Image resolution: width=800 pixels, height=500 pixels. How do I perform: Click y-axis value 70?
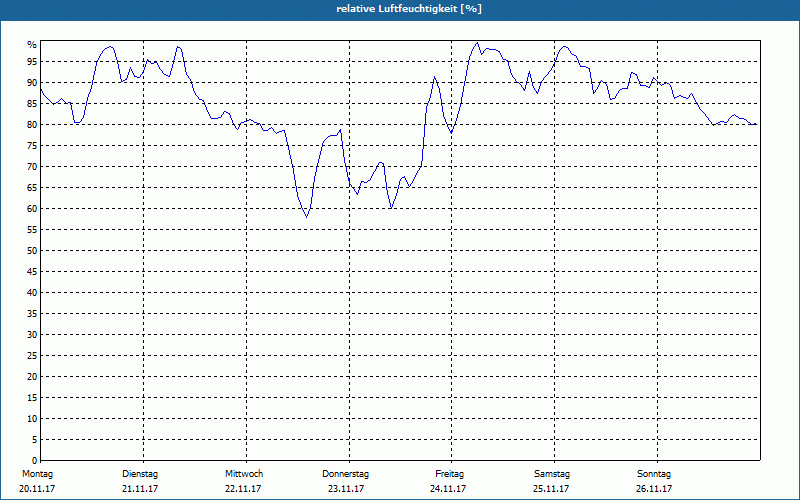tap(32, 167)
